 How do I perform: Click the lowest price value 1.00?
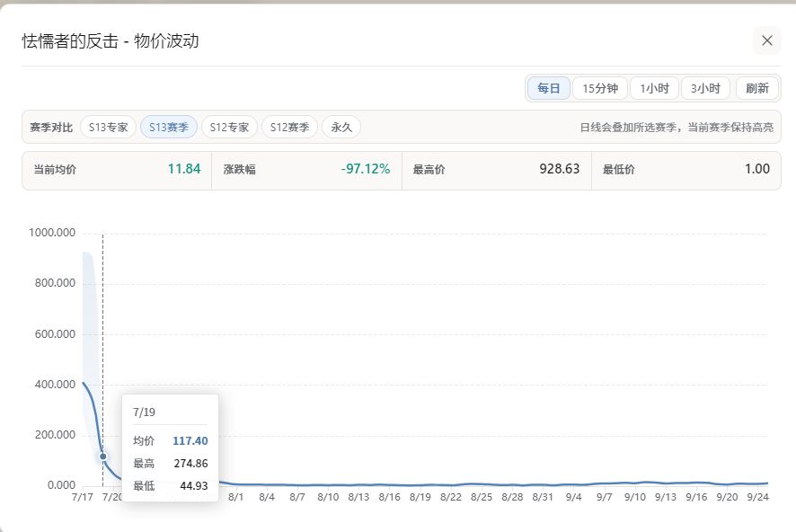point(756,169)
